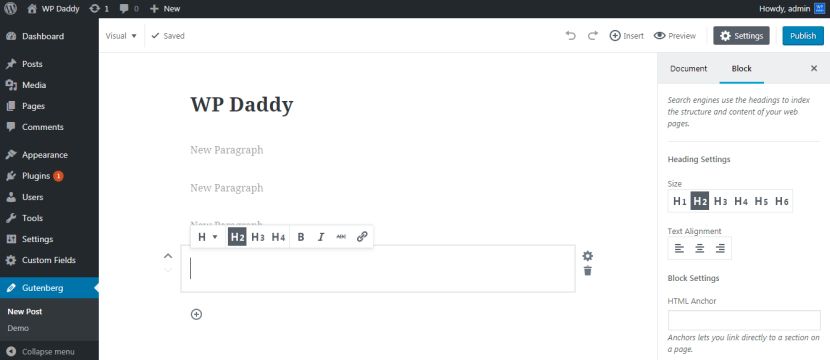Image resolution: width=830 pixels, height=360 pixels.
Task: Insert a link with chain icon
Action: click(362, 237)
